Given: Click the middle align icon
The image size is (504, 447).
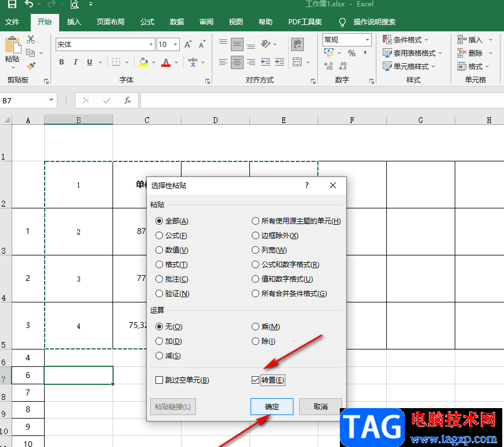Looking at the screenshot, I should point(237,45).
